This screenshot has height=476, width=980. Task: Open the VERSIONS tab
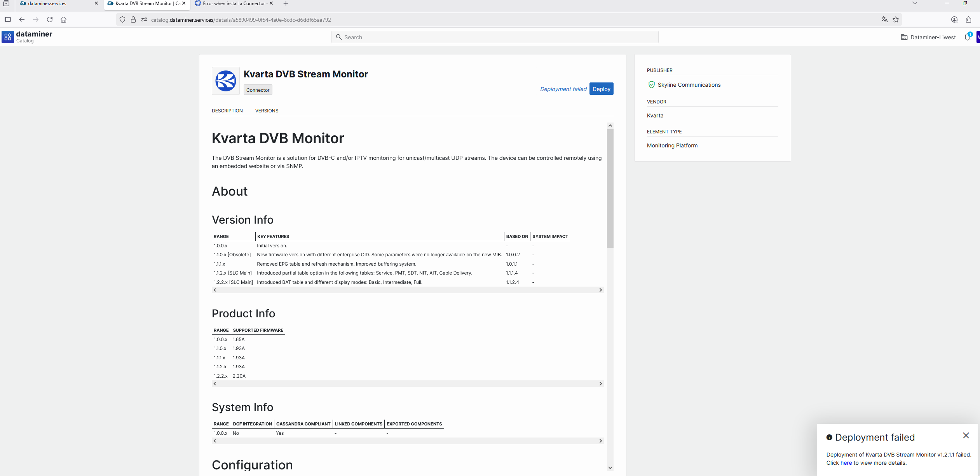[x=267, y=111]
